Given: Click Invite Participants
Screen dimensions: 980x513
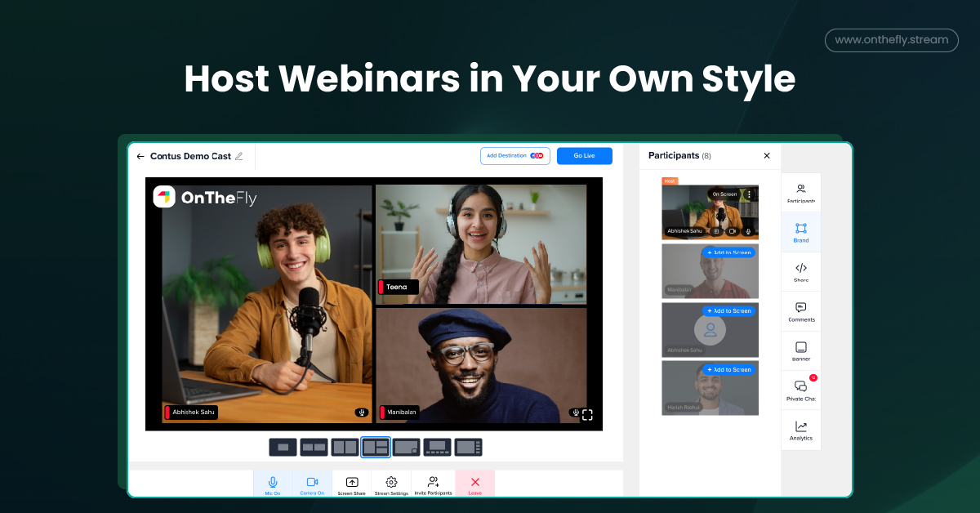Looking at the screenshot, I should (433, 484).
